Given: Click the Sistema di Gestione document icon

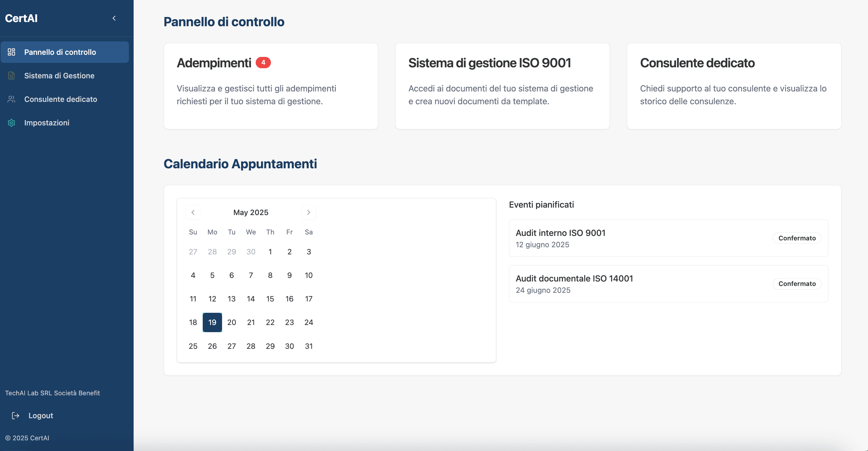Looking at the screenshot, I should pyautogui.click(x=11, y=76).
